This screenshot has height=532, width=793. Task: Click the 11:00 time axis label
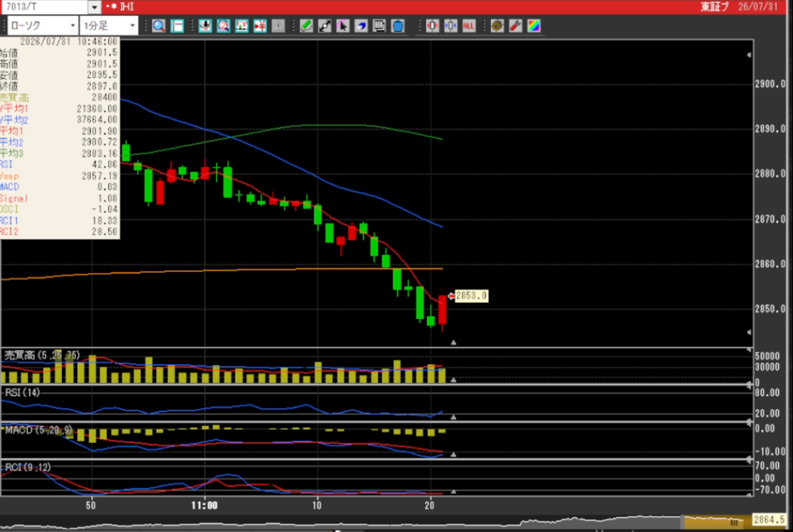click(204, 505)
